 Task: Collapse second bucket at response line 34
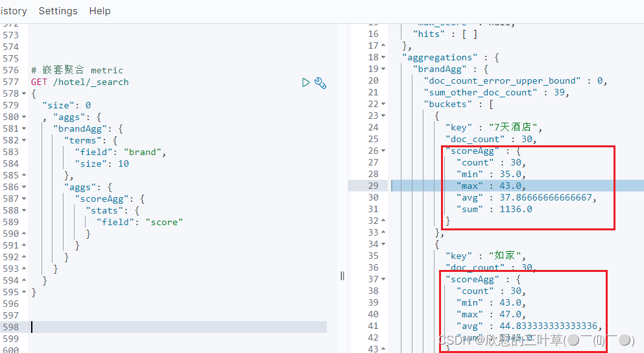tap(383, 244)
